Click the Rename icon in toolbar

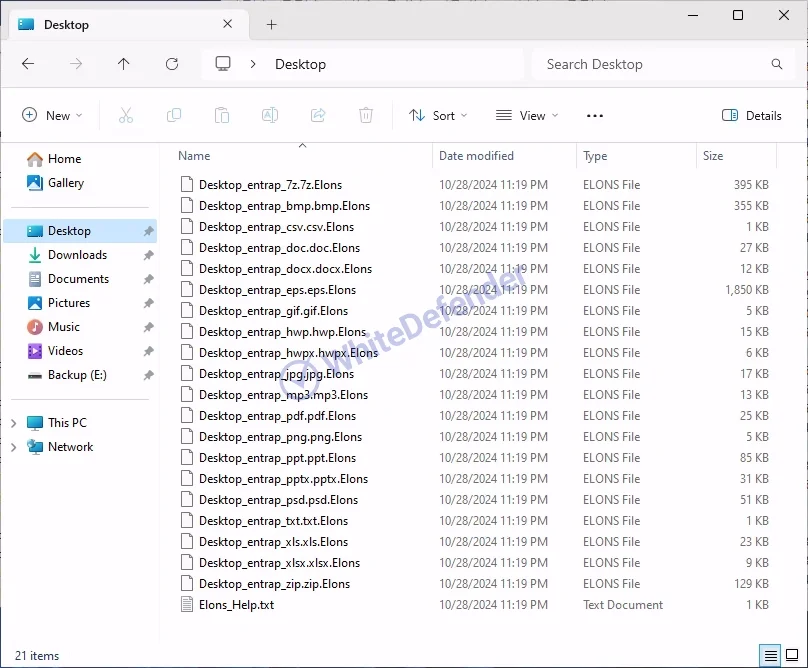pos(270,115)
